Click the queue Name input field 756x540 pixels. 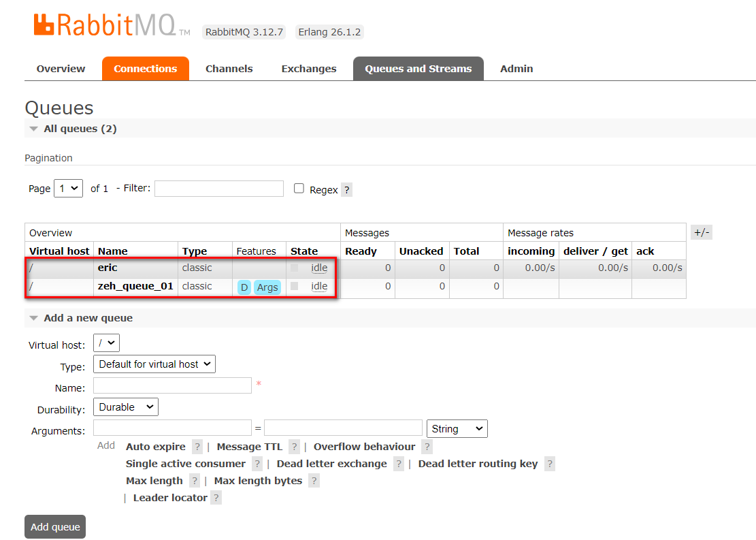172,385
